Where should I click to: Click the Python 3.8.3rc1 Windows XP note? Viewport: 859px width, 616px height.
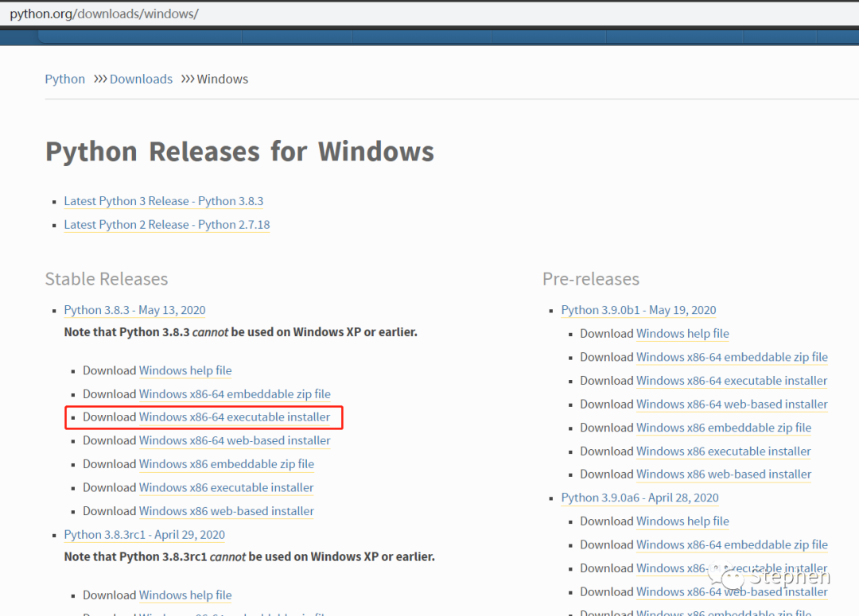[249, 557]
